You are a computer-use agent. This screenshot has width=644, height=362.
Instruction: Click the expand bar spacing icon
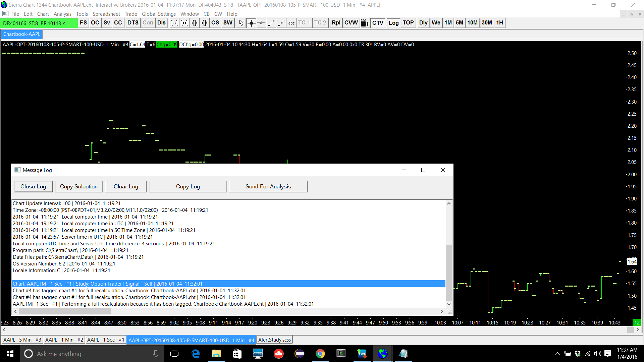174,23
